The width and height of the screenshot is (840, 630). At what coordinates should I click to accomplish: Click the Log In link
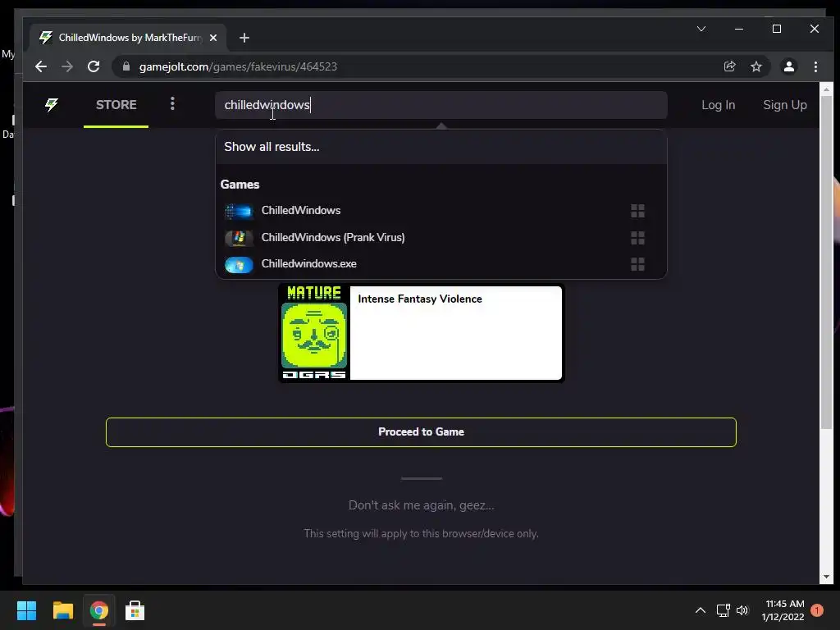click(x=719, y=105)
